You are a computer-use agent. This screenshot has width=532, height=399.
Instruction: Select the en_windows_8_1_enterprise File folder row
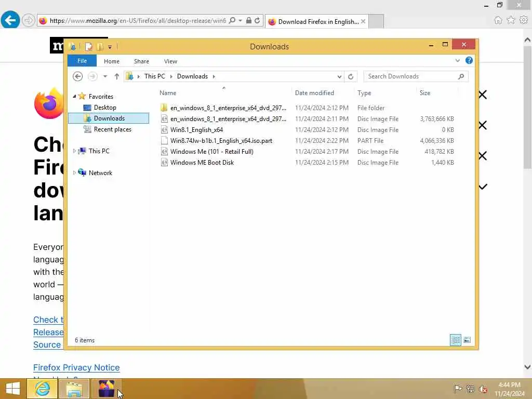click(307, 108)
